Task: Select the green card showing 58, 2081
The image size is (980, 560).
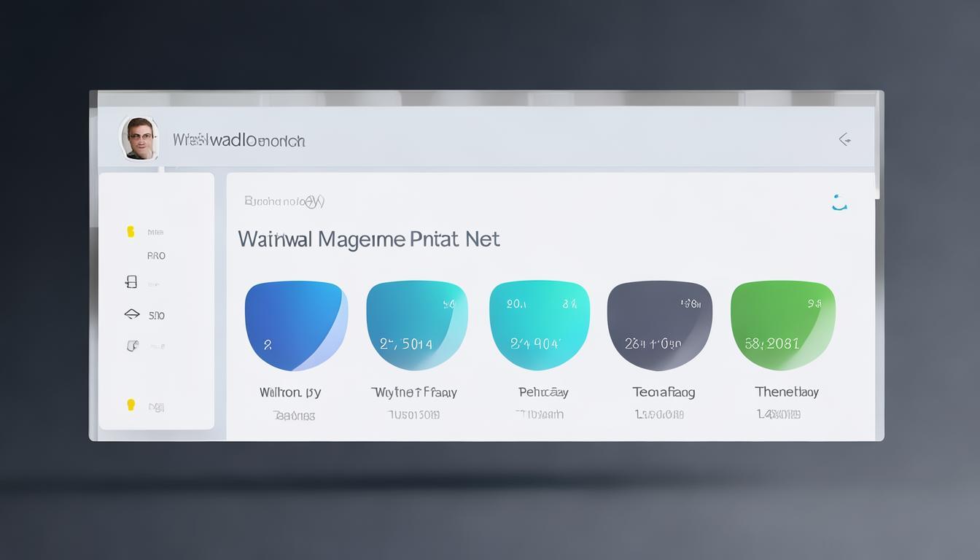Action: point(782,325)
